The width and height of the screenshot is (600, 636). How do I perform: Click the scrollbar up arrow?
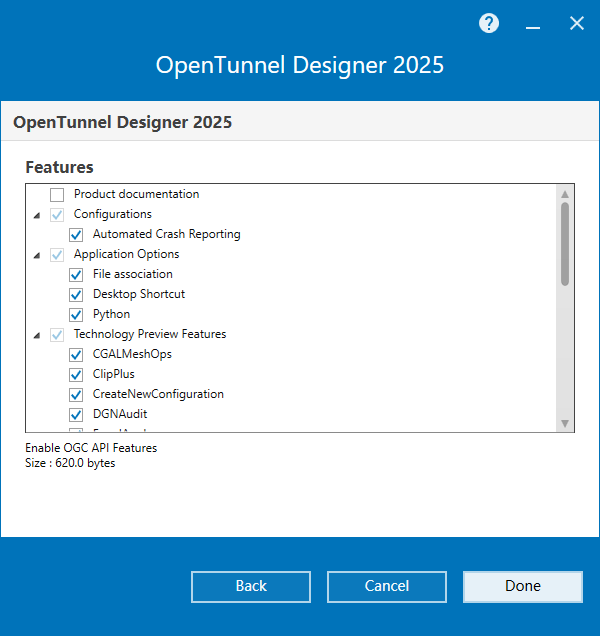[x=565, y=194]
